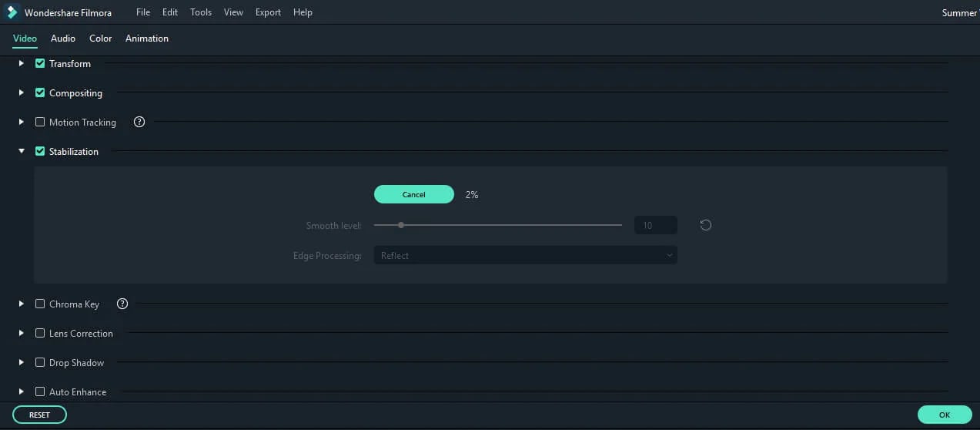980x430 pixels.
Task: Expand the Motion Tracking section arrow
Action: [x=22, y=122]
